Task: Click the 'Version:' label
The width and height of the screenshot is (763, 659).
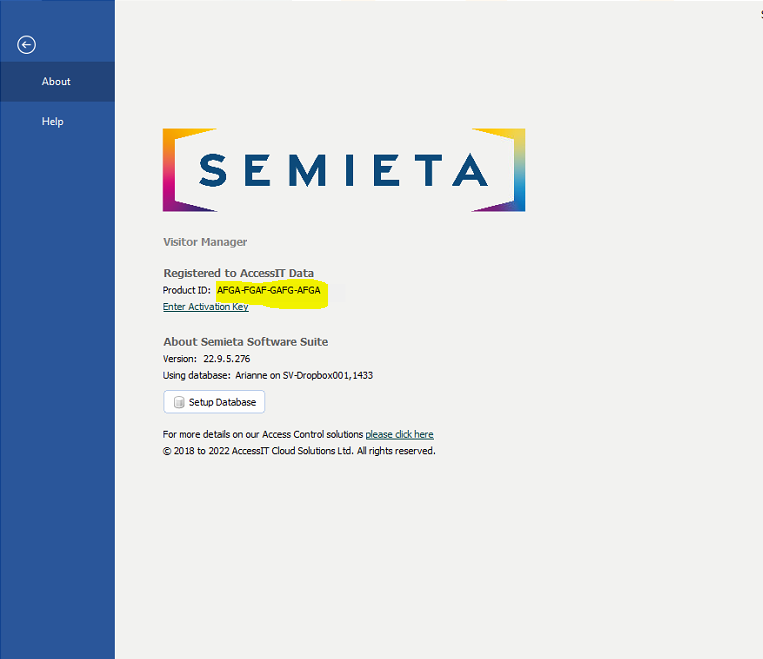Action: pos(180,359)
